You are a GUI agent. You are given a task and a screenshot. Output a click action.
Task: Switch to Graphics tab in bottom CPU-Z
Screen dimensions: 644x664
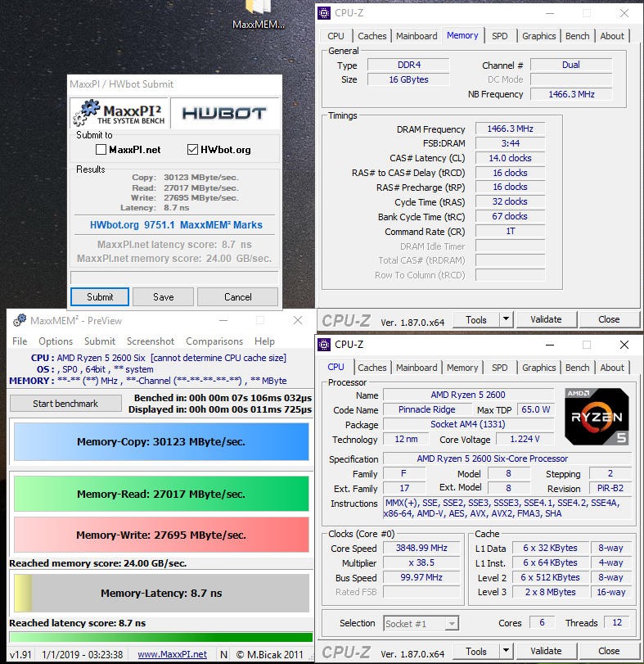click(538, 368)
